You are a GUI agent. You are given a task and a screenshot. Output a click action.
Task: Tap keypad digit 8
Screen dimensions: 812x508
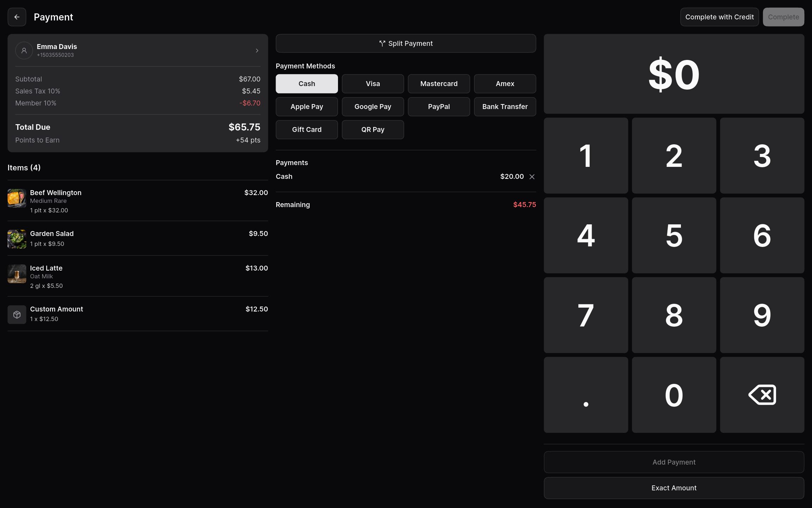(x=674, y=315)
